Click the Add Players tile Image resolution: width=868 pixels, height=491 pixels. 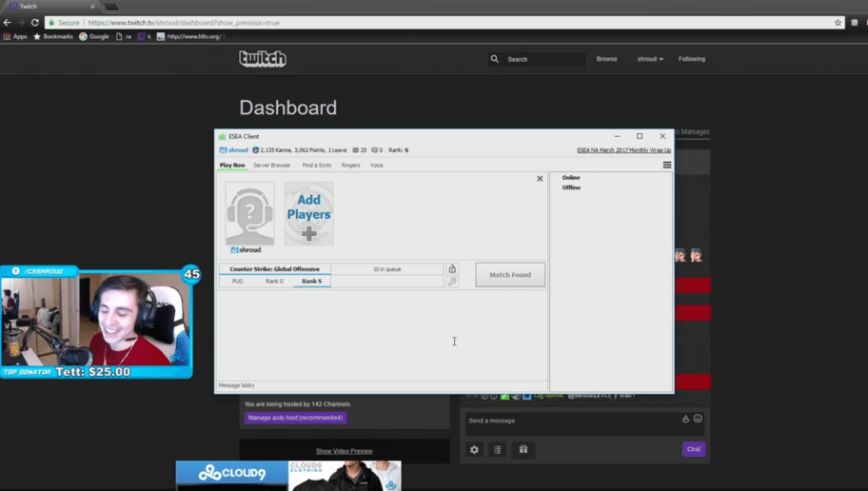click(309, 214)
